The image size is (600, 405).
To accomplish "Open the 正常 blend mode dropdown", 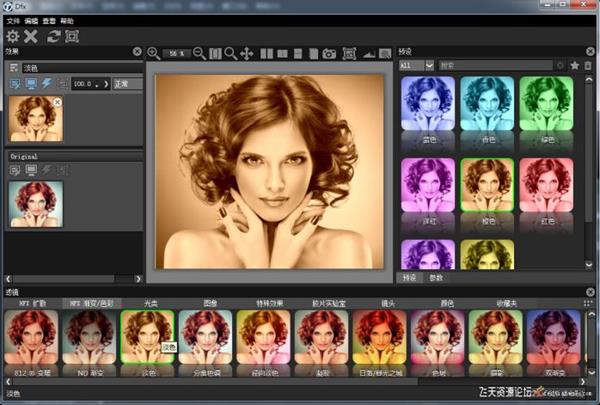I will (x=126, y=83).
